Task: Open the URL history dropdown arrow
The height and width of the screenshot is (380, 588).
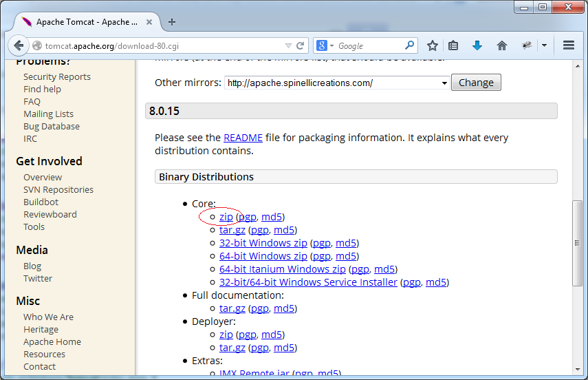Action: point(288,46)
